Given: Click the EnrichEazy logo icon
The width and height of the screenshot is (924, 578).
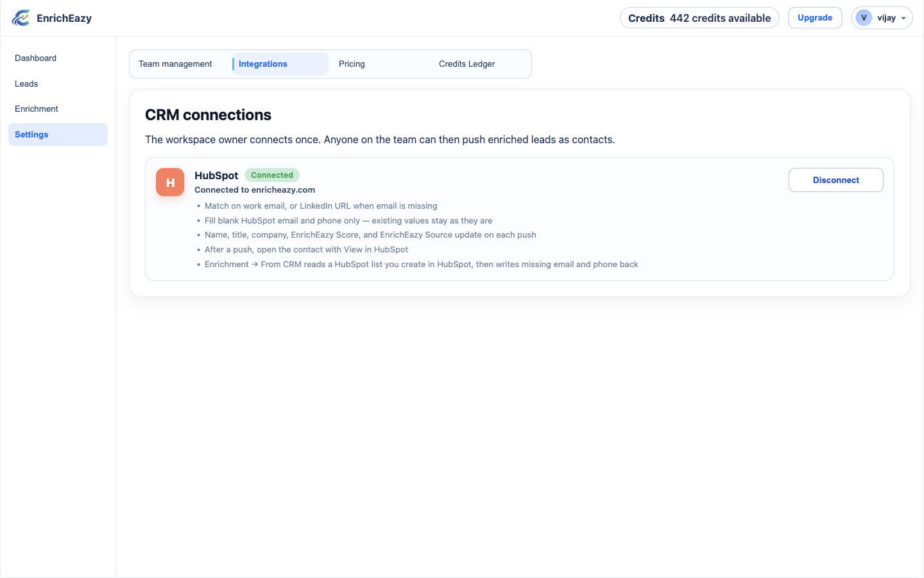Looking at the screenshot, I should 21,18.
